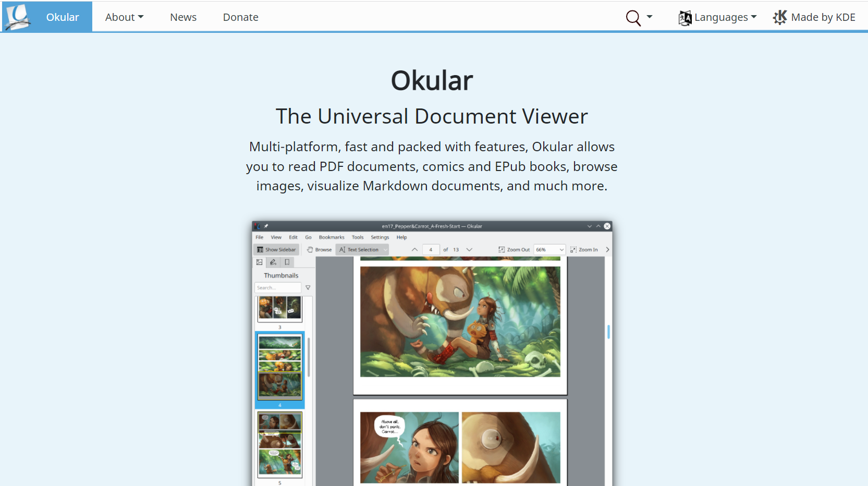
Task: Click the search magnifier icon
Action: (633, 18)
